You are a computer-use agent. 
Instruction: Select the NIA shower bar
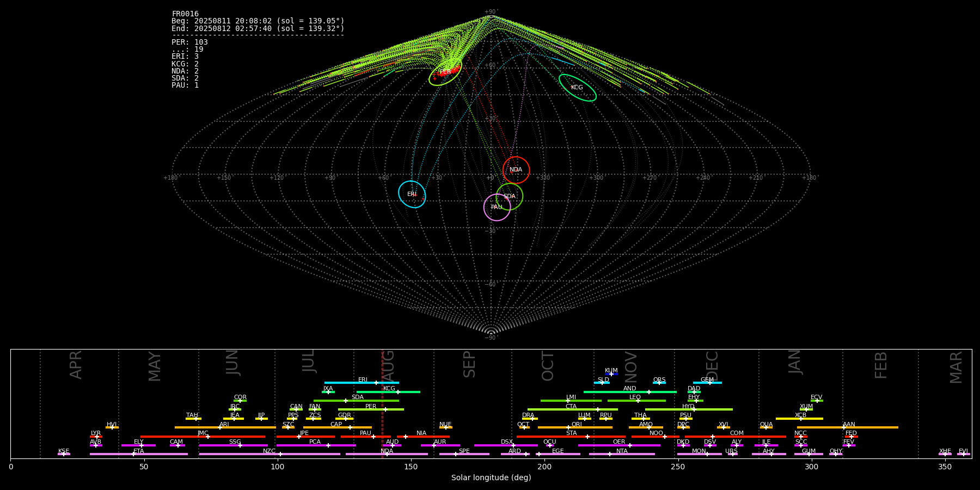pyautogui.click(x=423, y=436)
